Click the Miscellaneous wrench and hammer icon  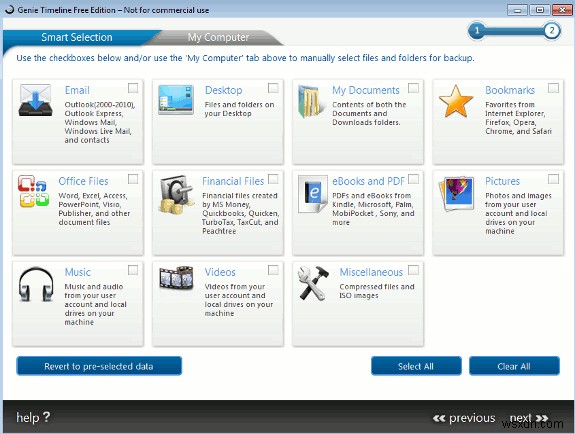314,283
